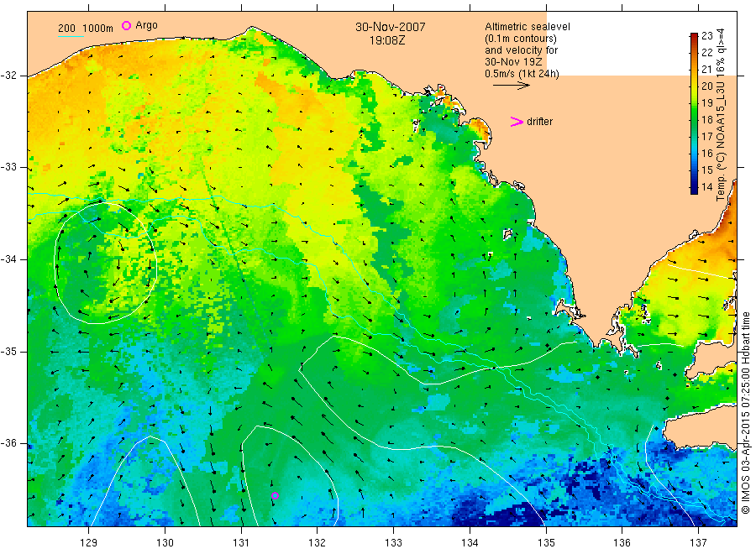Click the '30-Nov 19Z' caption line

pos(513,62)
